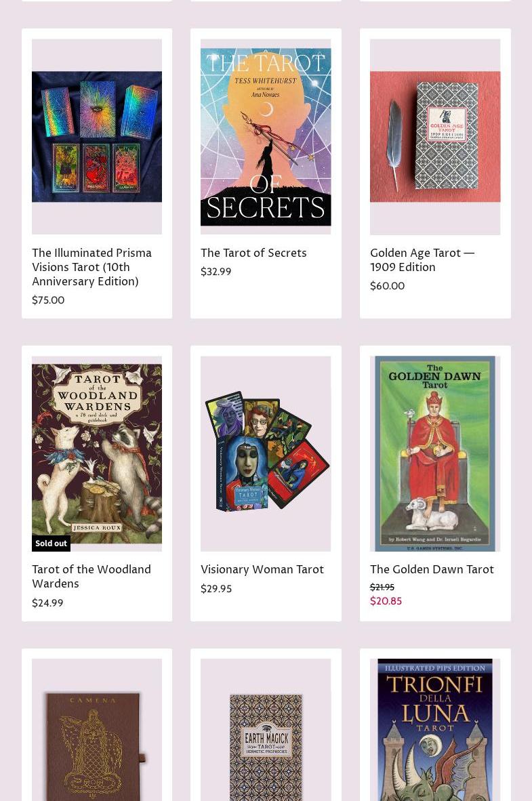Click 'Tarot of the Woodland Wardens' title link

(91, 576)
